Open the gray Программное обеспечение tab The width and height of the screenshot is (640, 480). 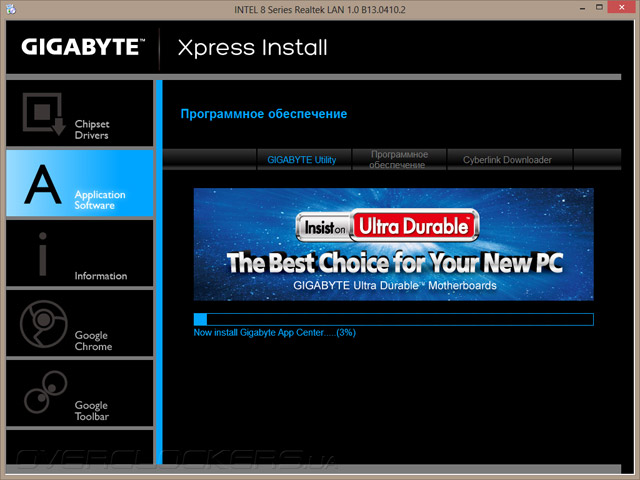click(x=399, y=160)
